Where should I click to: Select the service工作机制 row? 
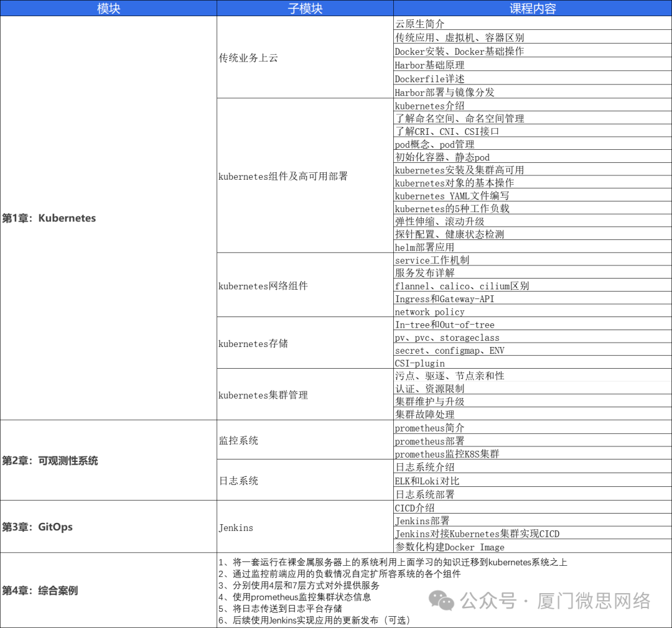coord(532,259)
